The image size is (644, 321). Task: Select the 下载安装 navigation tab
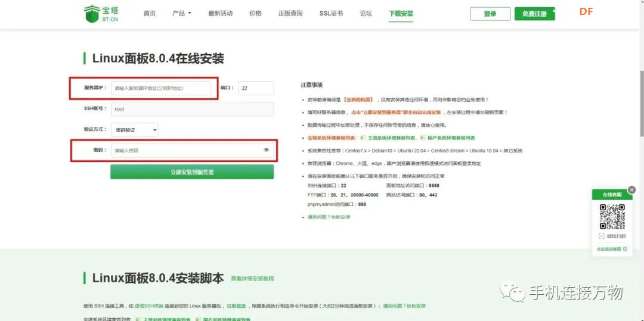(401, 14)
